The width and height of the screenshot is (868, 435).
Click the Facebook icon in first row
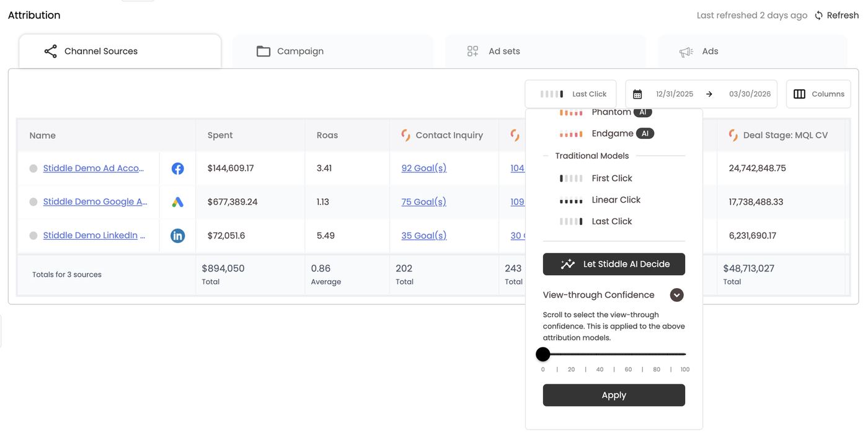178,169
